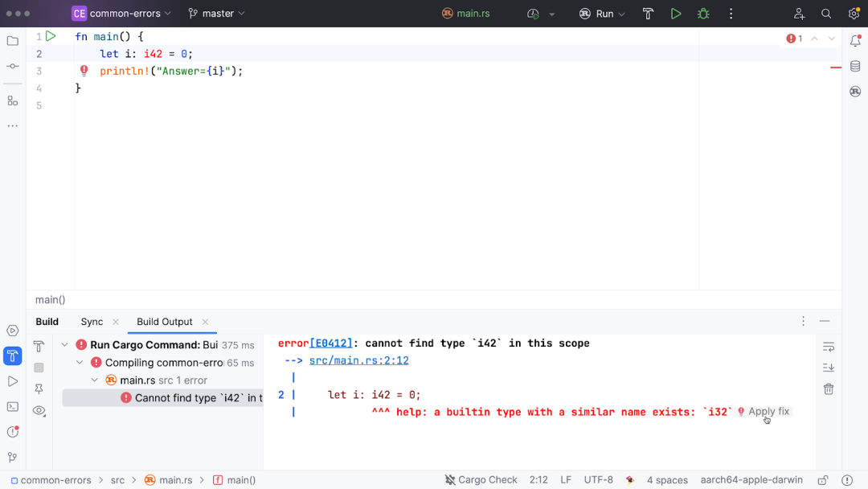Toggle scroll to end of build output

[829, 368]
